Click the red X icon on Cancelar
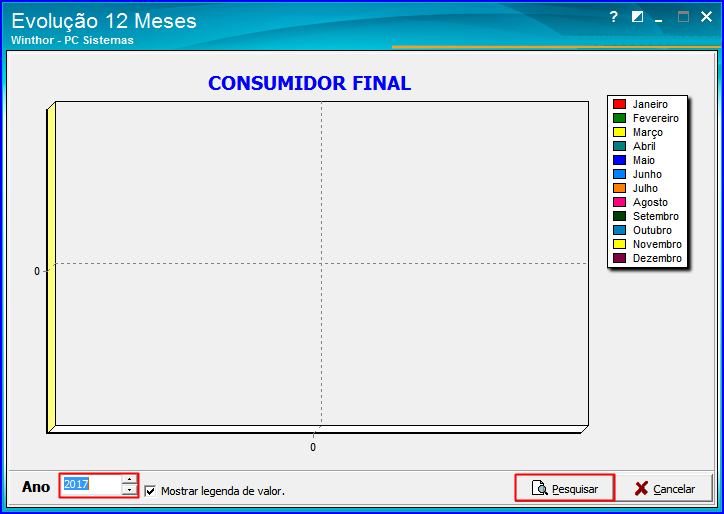Image resolution: width=724 pixels, height=514 pixels. (x=641, y=489)
